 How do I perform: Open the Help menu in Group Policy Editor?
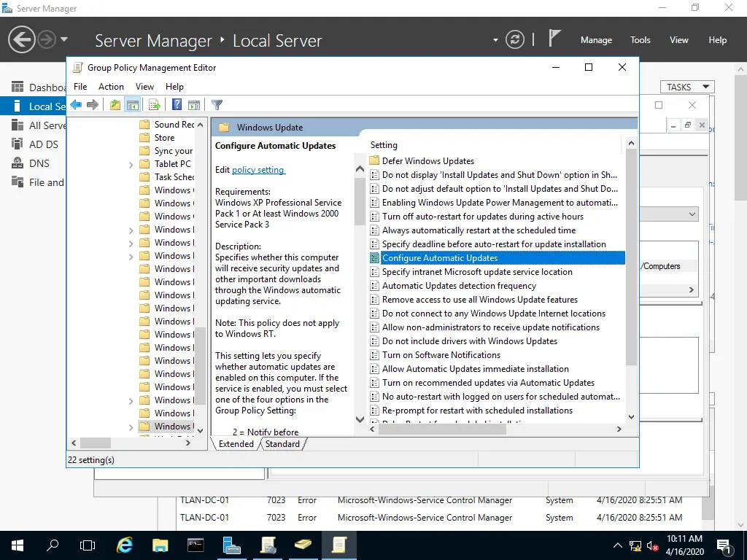pos(174,87)
